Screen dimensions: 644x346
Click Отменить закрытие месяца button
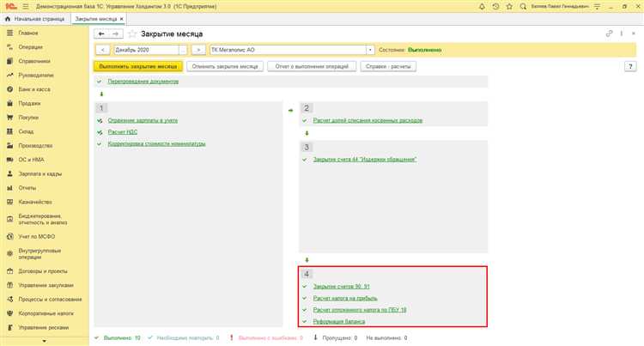(225, 66)
